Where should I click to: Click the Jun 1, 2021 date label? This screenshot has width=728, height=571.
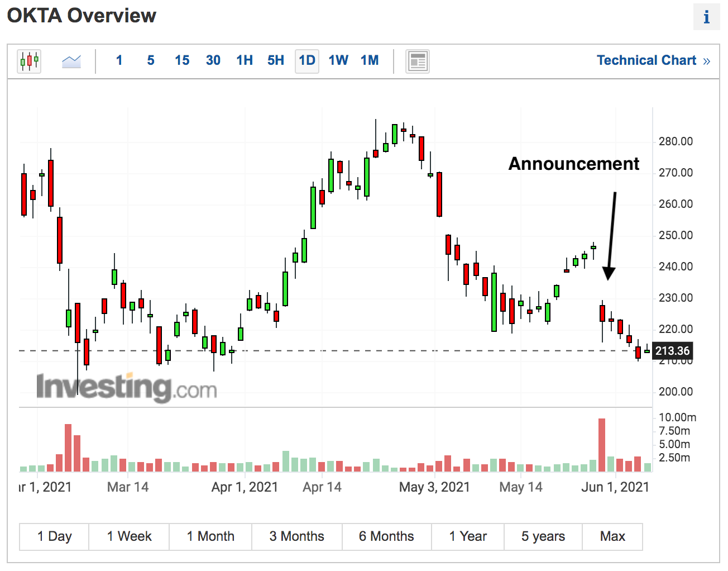point(615,487)
